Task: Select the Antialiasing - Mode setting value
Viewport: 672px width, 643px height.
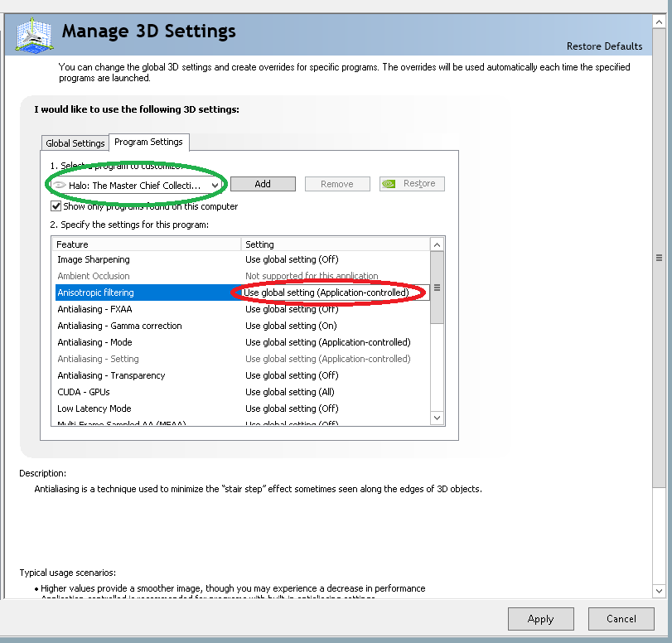Action: [x=327, y=342]
